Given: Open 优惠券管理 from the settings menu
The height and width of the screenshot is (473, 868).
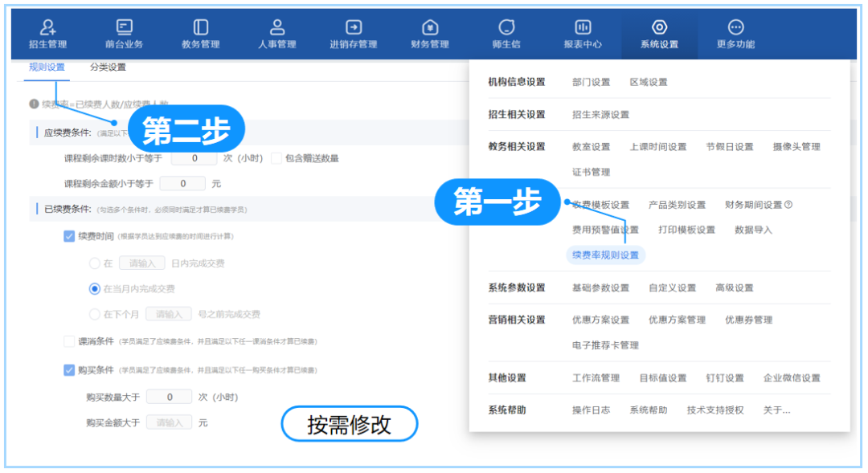Looking at the screenshot, I should coord(748,320).
